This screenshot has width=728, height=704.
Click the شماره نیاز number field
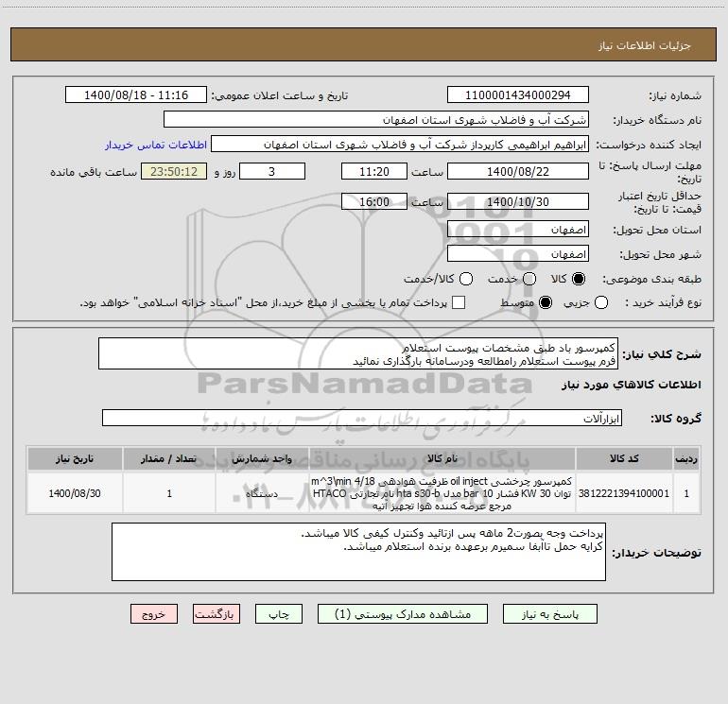[518, 95]
